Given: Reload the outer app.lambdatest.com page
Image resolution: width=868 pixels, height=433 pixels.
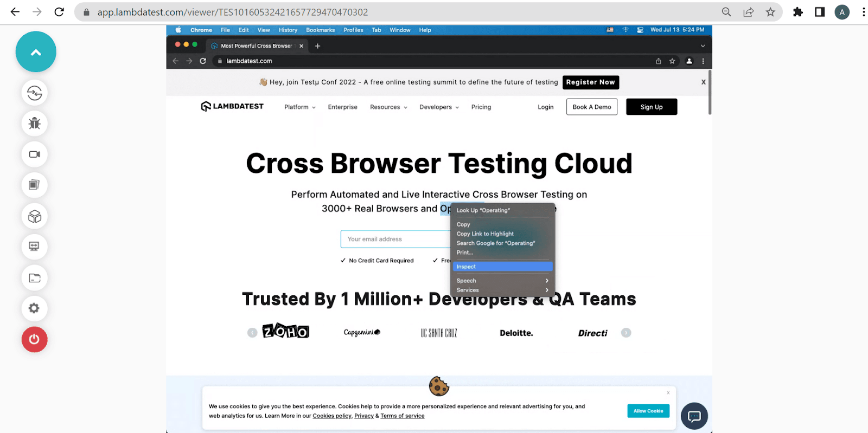Looking at the screenshot, I should point(59,12).
